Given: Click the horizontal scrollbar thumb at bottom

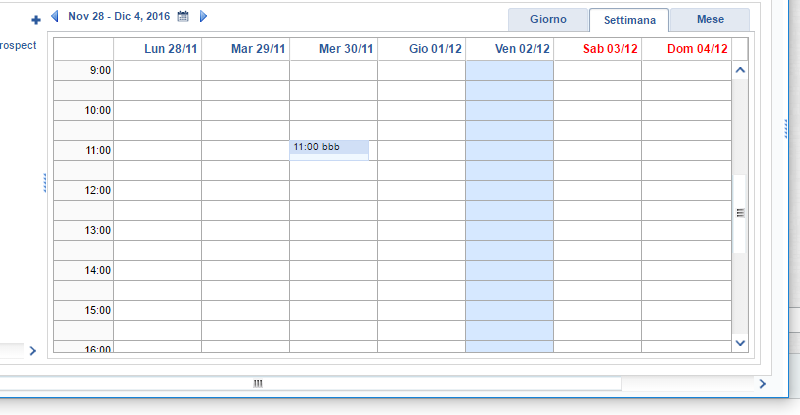Looking at the screenshot, I should point(258,383).
